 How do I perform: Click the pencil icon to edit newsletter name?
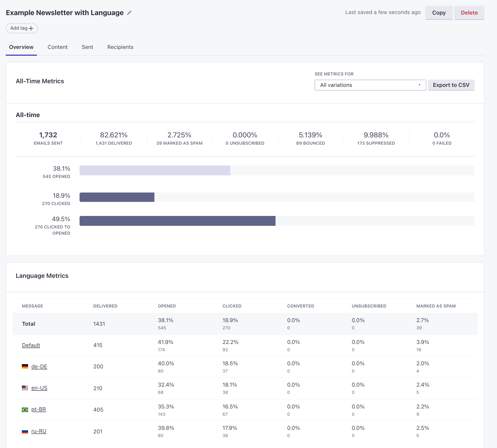coord(129,13)
